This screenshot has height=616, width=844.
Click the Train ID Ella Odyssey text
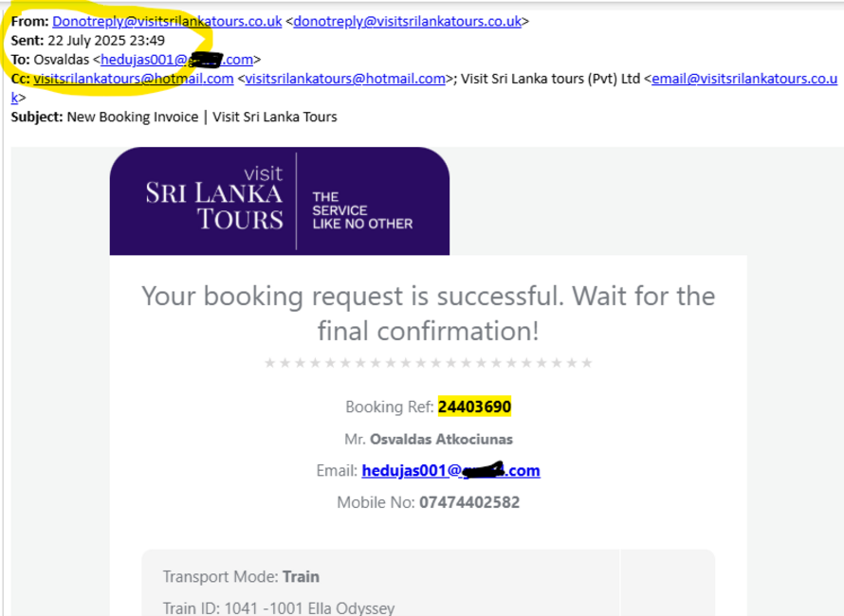coord(278,607)
